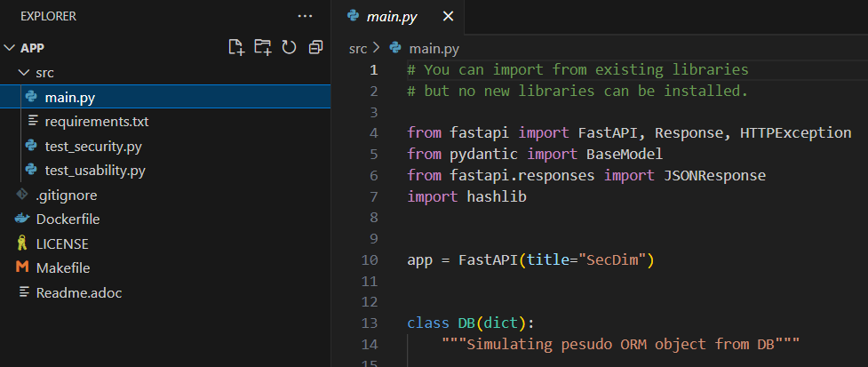This screenshot has width=868, height=367.
Task: Open the Explorer more actions menu
Action: coord(305,17)
